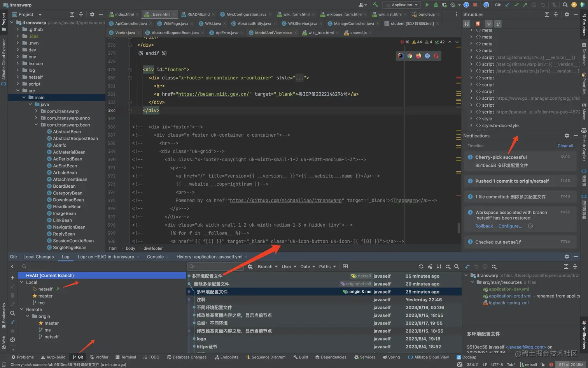Open Project panel options gear
Image resolution: width=588 pixels, height=368 pixels.
point(92,14)
